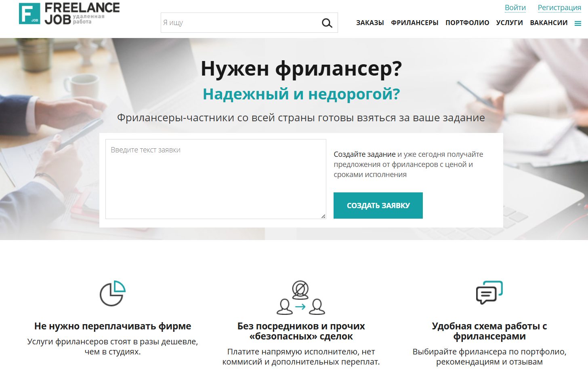Open the УСЛУГИ menu item

coord(510,23)
